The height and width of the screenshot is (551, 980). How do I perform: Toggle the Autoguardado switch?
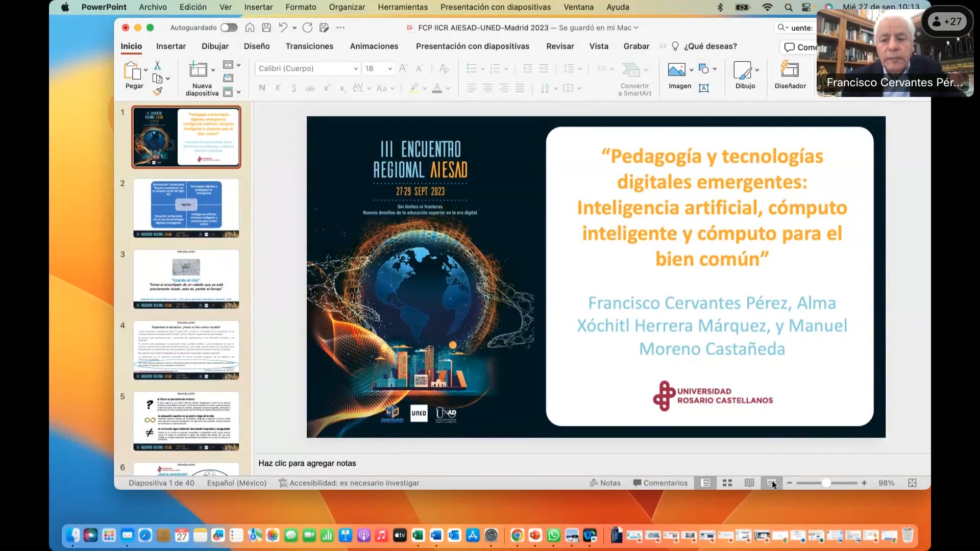coord(229,28)
